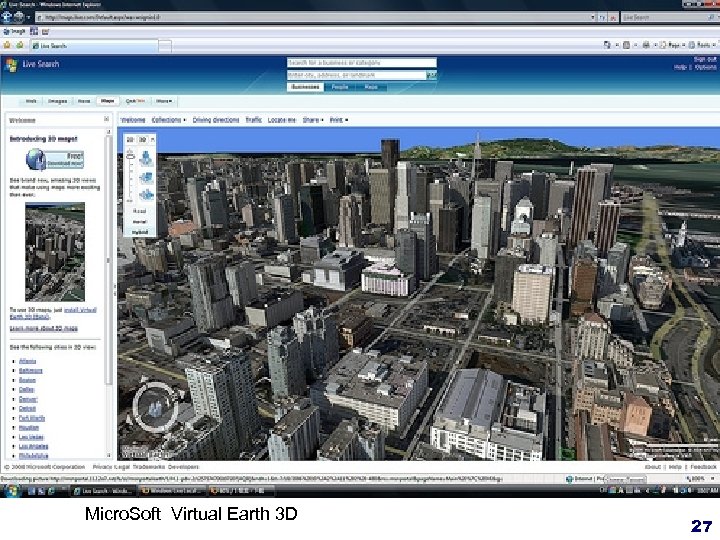
Task: Click Driving directions link
Action: (x=216, y=120)
